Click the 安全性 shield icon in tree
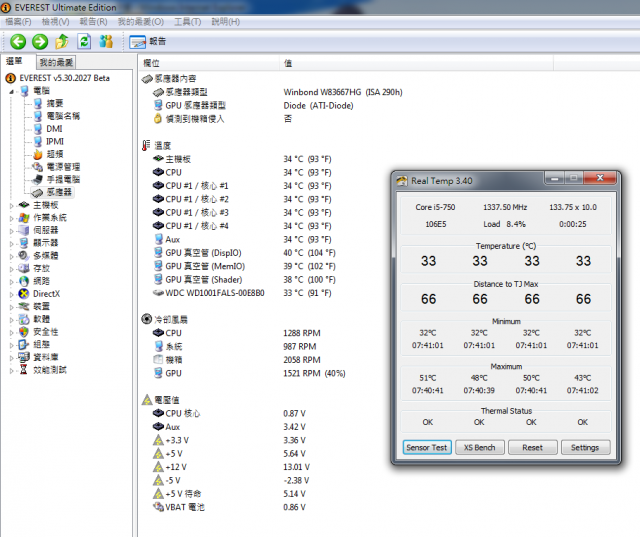Image resolution: width=640 pixels, height=537 pixels. pyautogui.click(x=24, y=332)
